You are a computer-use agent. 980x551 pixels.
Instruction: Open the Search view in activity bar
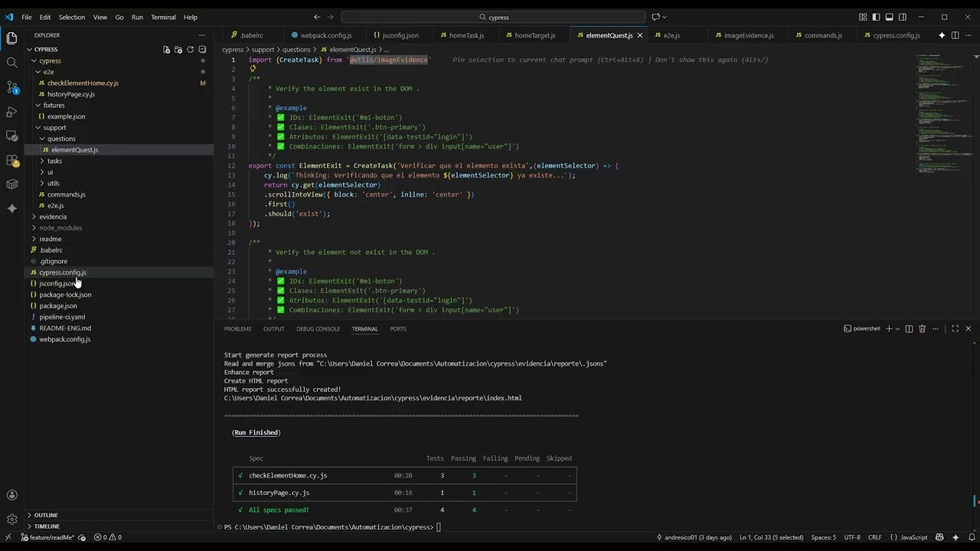(x=11, y=62)
